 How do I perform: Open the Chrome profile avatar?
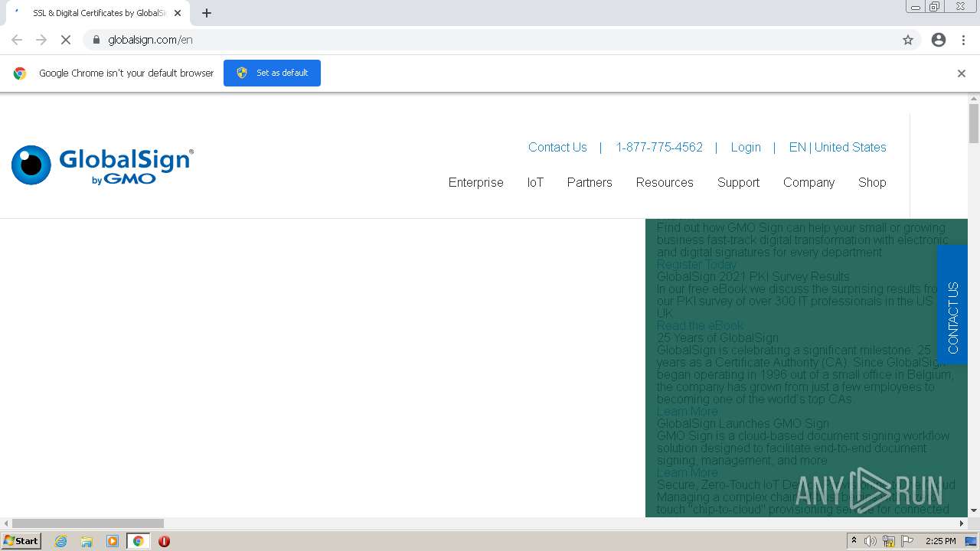[x=939, y=40]
